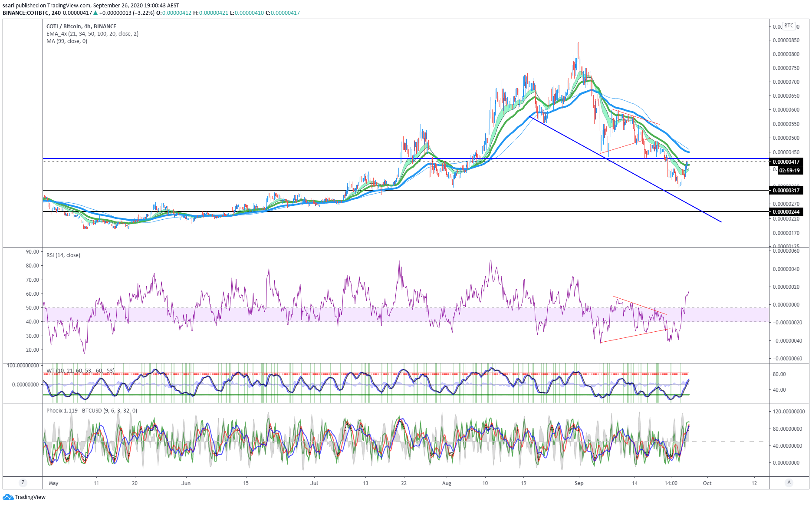The image size is (812, 505).
Task: Click the 30.00 RSI scale value
Action: pos(33,336)
